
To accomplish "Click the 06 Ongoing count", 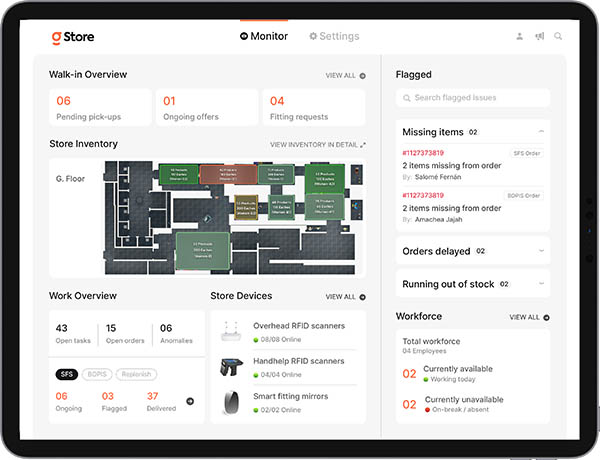I will [x=68, y=401].
